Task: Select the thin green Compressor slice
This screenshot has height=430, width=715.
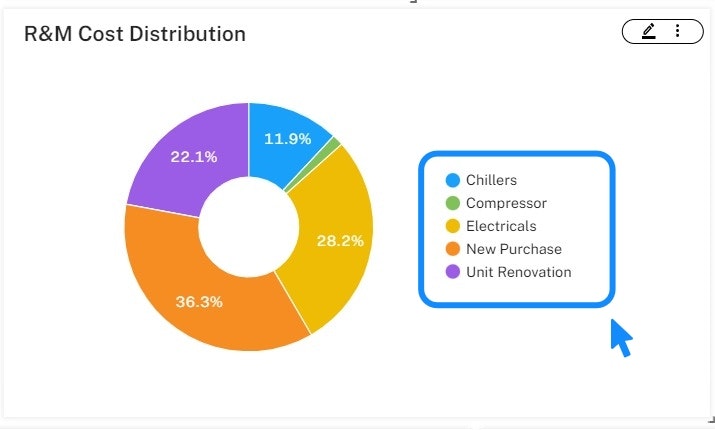Action: click(x=335, y=141)
